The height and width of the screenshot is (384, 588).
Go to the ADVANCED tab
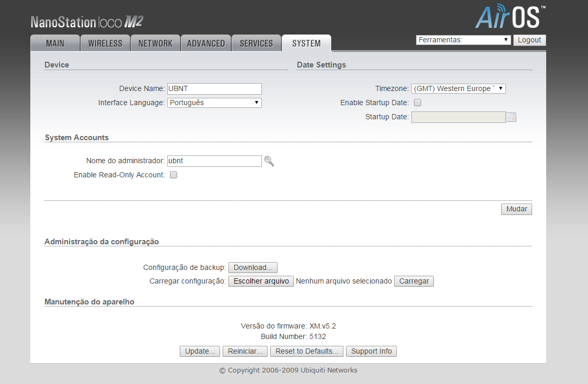pos(206,43)
